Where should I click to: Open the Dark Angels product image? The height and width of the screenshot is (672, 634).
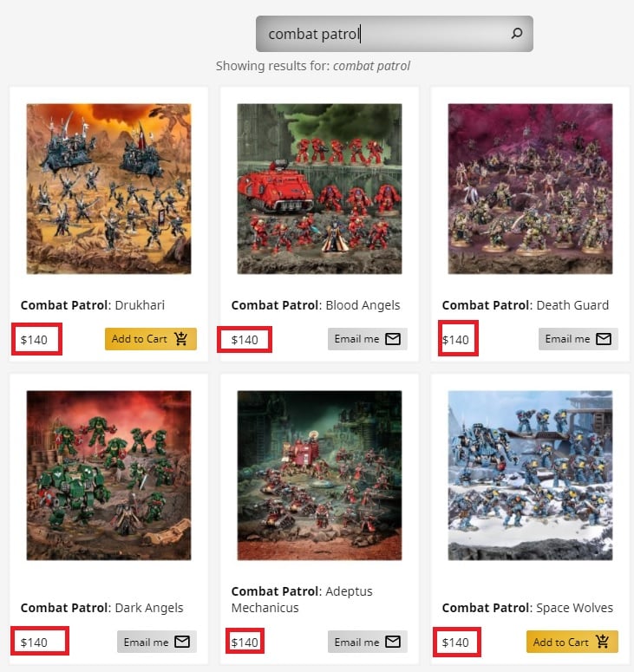109,475
